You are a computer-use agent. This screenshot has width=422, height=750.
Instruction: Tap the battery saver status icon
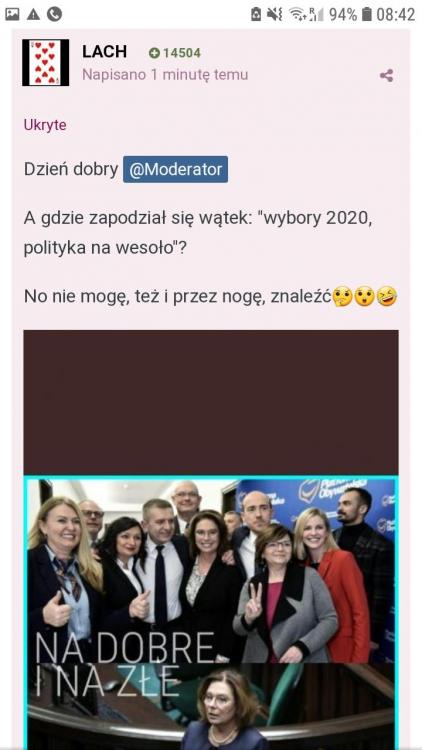click(x=256, y=14)
